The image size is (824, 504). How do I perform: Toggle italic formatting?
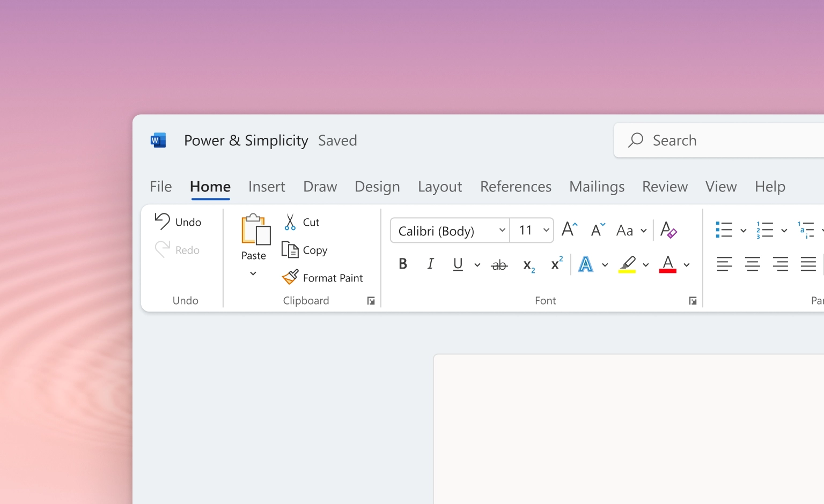tap(430, 264)
